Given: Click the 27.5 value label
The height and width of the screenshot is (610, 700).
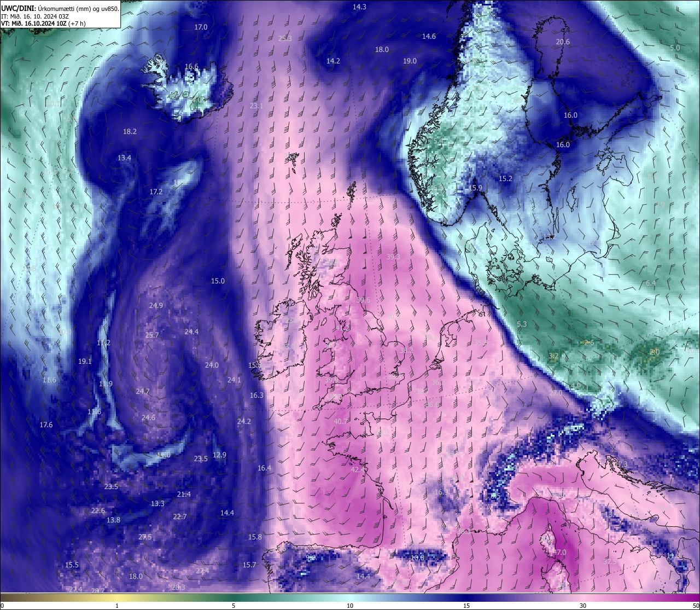Looking at the screenshot, I should [145, 537].
